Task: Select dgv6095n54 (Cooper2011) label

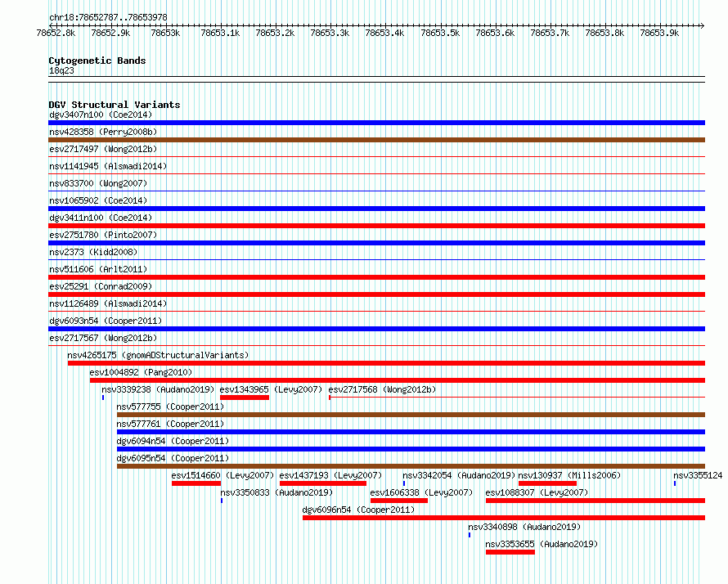Action: point(173,458)
